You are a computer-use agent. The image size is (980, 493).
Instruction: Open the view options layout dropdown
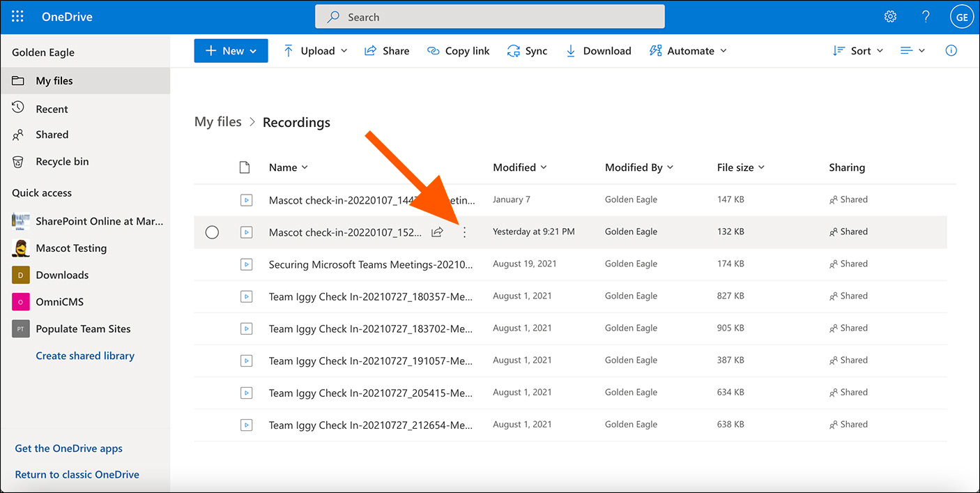(912, 51)
